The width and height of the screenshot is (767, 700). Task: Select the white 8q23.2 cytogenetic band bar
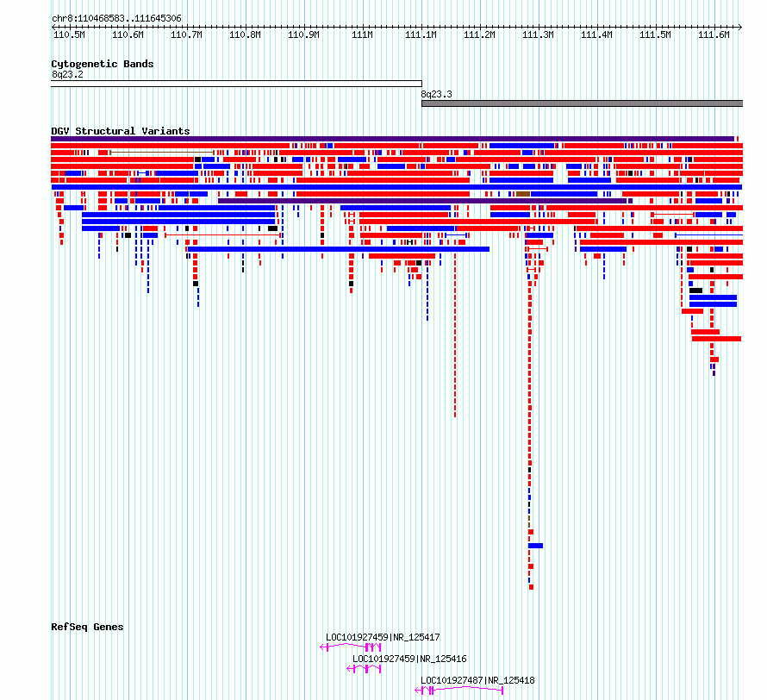point(236,84)
